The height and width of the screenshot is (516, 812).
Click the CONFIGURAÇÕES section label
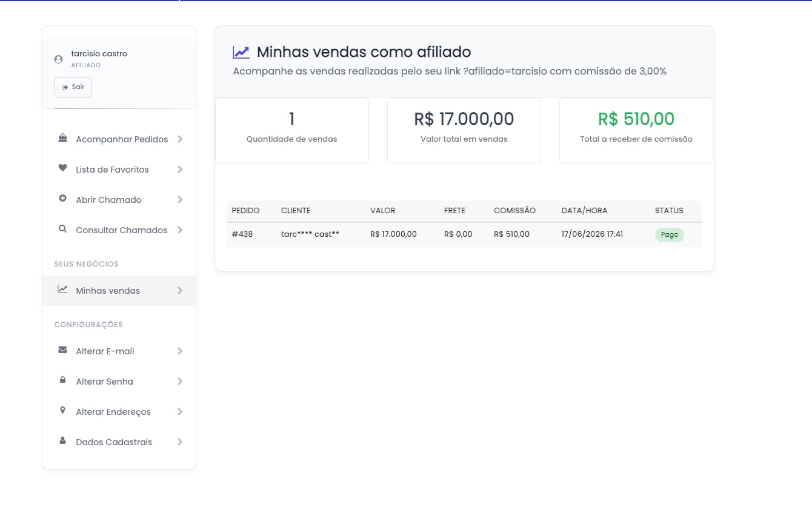pos(88,325)
